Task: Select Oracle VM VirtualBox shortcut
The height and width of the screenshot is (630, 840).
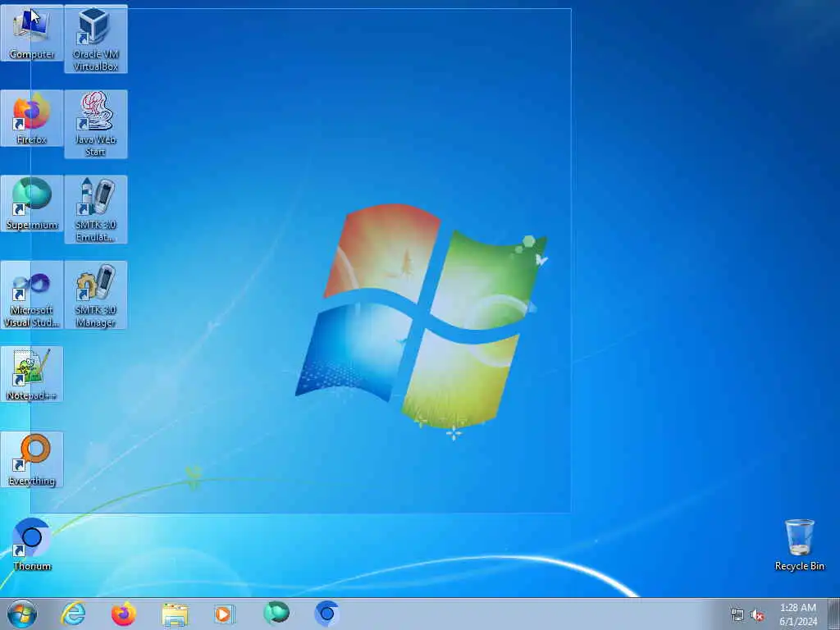Action: coord(96,39)
